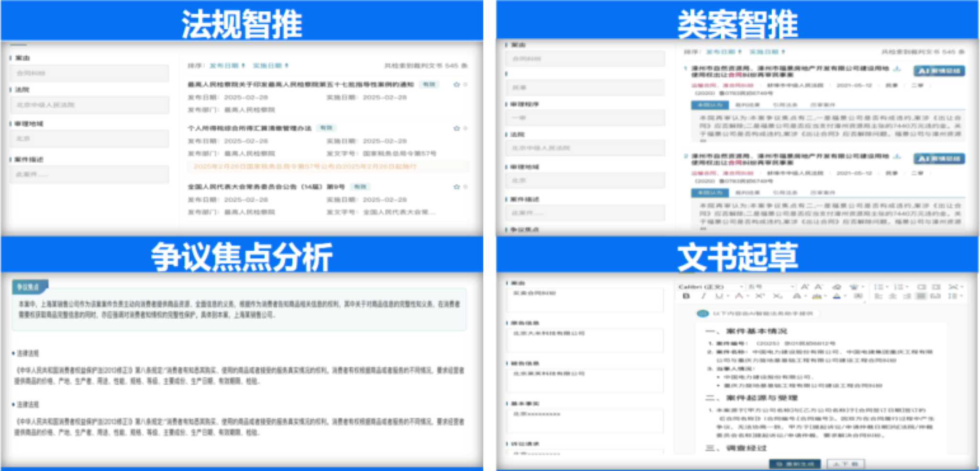
Task: Click the download icon beside case 1 title
Action: 898,69
